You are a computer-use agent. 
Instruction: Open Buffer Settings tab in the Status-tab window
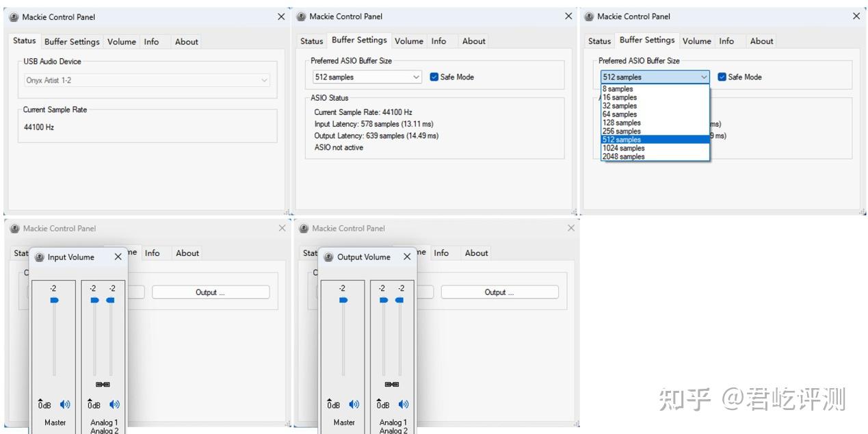[x=72, y=42]
